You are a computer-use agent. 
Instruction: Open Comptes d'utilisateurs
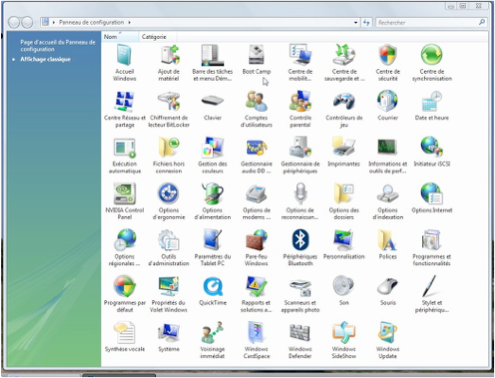[256, 109]
